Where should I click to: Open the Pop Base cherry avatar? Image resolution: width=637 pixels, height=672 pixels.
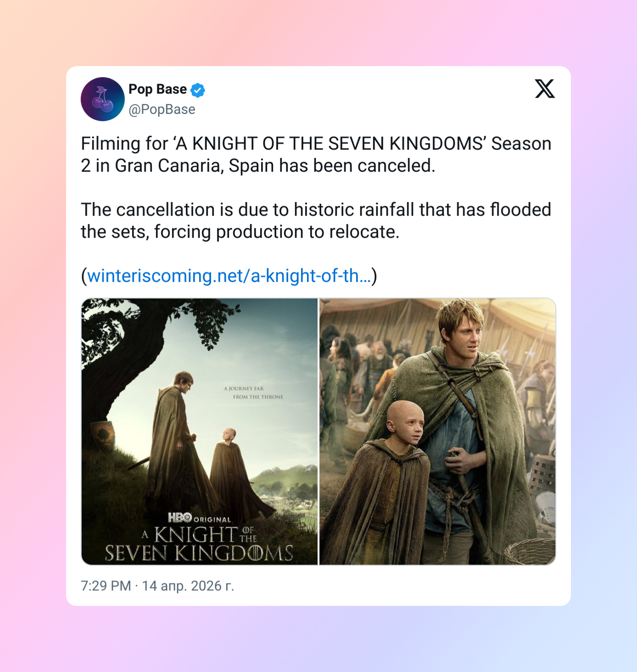pos(103,99)
